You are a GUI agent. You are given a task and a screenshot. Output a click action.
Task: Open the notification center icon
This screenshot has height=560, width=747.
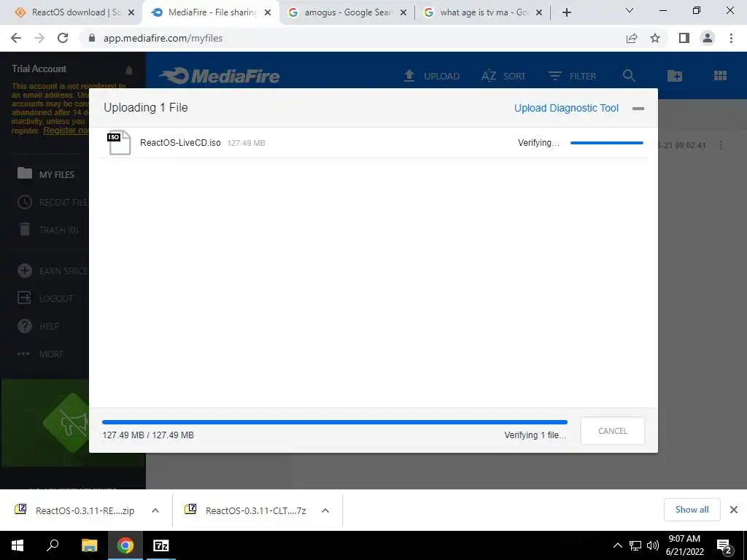tap(724, 547)
